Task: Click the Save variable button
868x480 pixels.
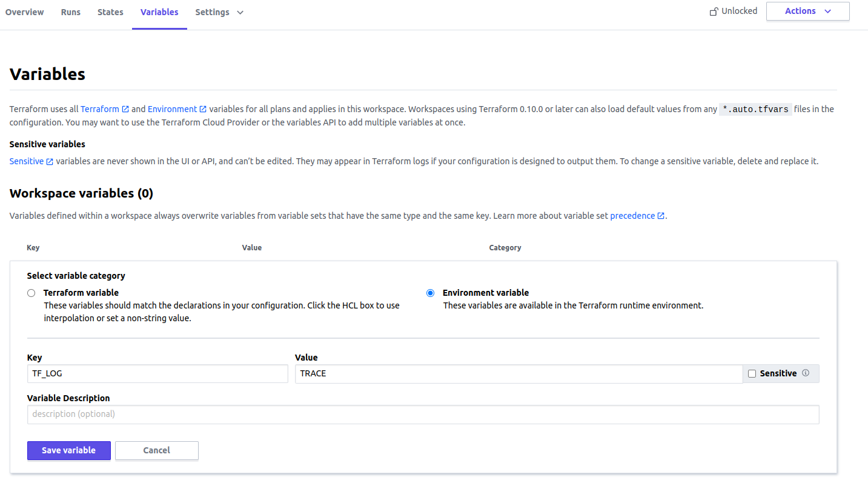Action: click(x=68, y=450)
